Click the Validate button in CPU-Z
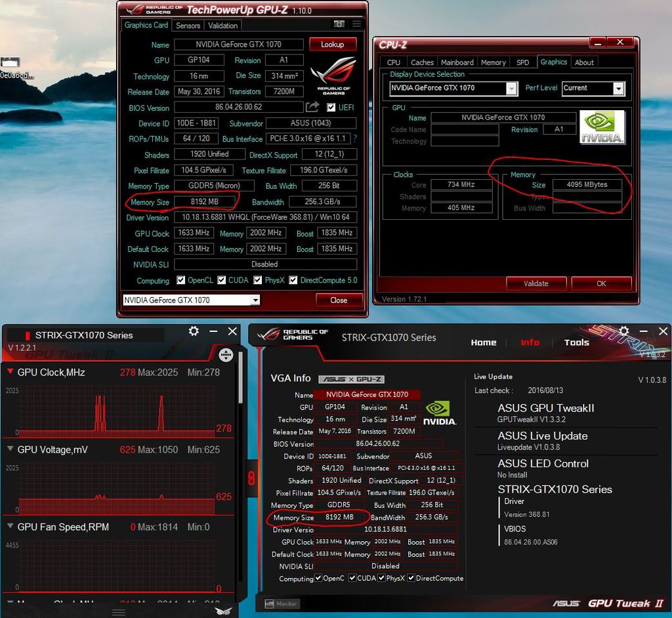Image resolution: width=672 pixels, height=618 pixels. point(536,283)
